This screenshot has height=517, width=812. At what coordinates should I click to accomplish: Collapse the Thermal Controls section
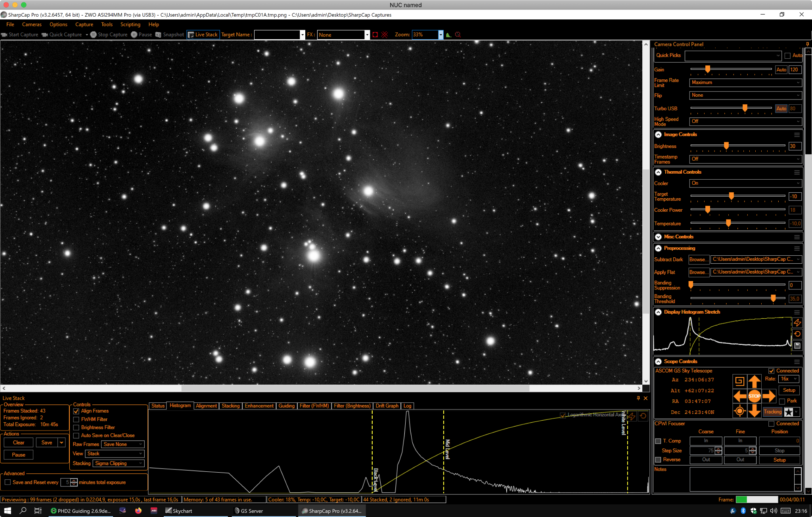(658, 172)
